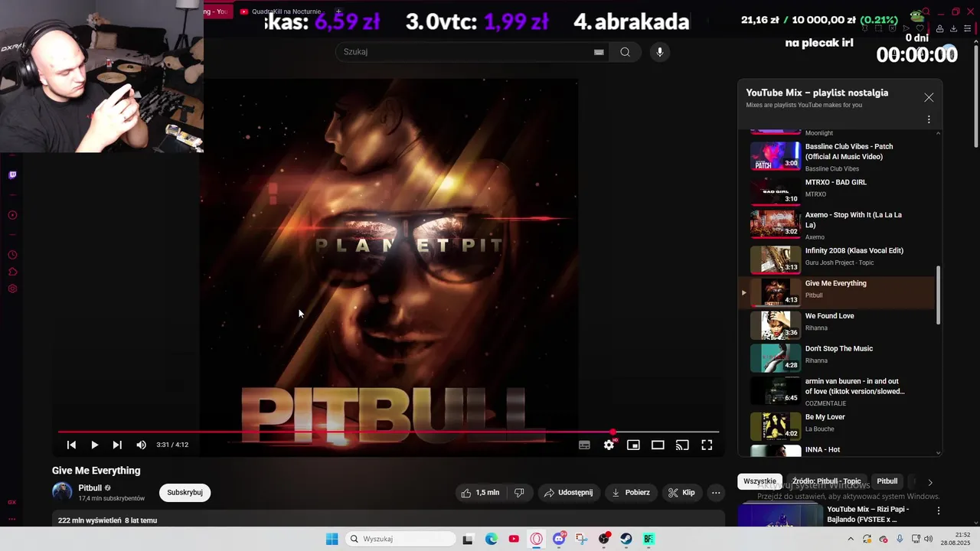The height and width of the screenshot is (551, 980).
Task: Open more actions menu beside Klip
Action: coord(716,493)
